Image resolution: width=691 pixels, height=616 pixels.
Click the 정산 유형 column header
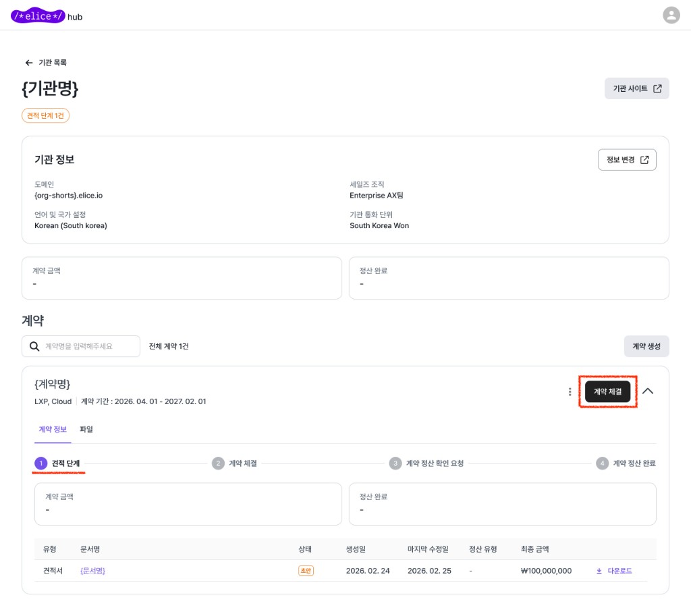pyautogui.click(x=483, y=549)
